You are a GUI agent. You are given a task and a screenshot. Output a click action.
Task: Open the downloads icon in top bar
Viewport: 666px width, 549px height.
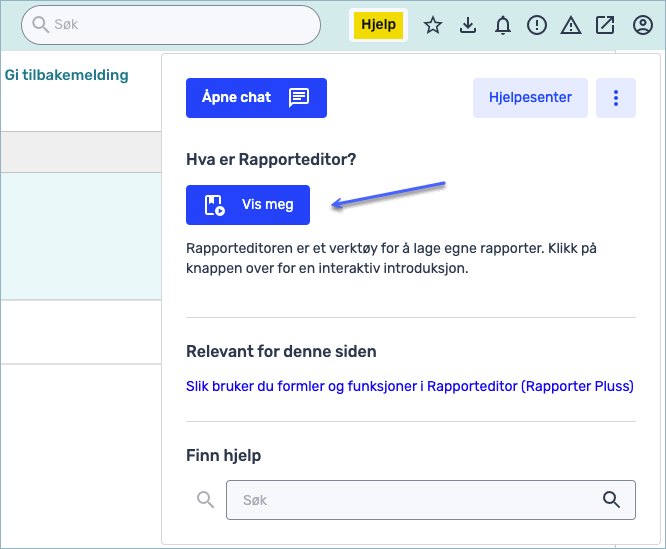[x=468, y=25]
